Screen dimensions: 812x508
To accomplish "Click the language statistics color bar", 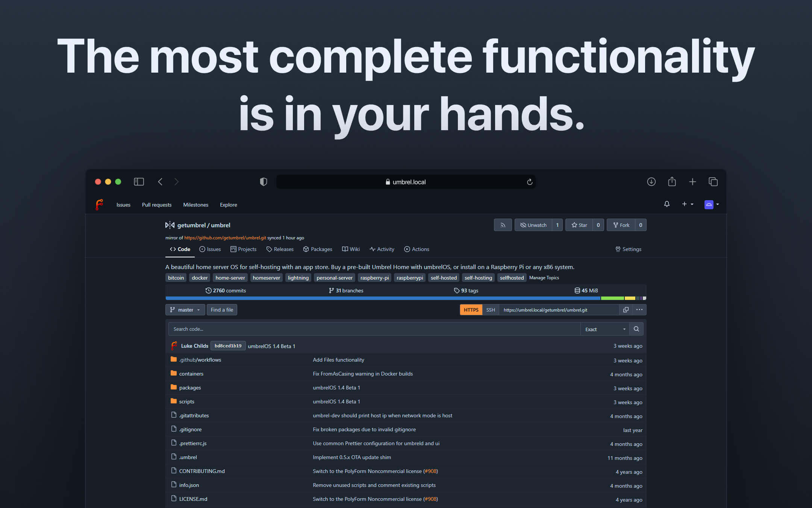I will (405, 298).
